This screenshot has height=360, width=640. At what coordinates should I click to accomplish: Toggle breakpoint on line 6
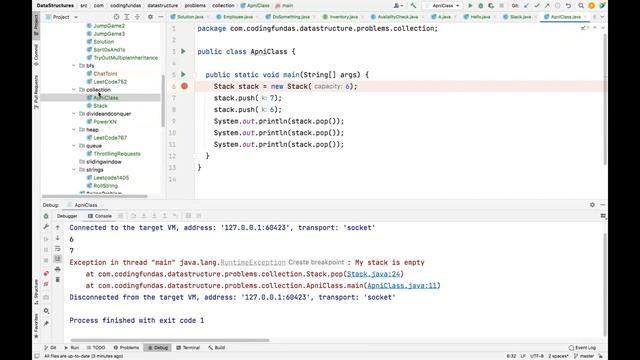[x=184, y=86]
